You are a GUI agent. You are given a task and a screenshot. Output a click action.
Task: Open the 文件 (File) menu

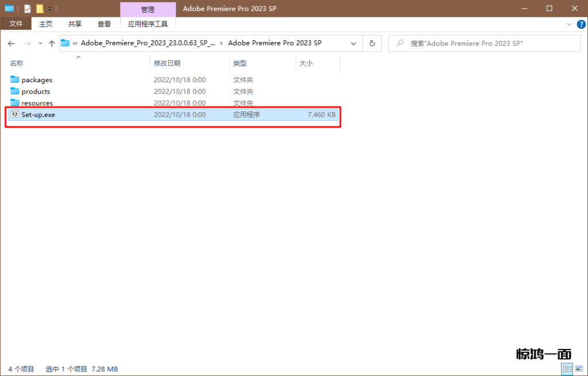click(x=16, y=24)
